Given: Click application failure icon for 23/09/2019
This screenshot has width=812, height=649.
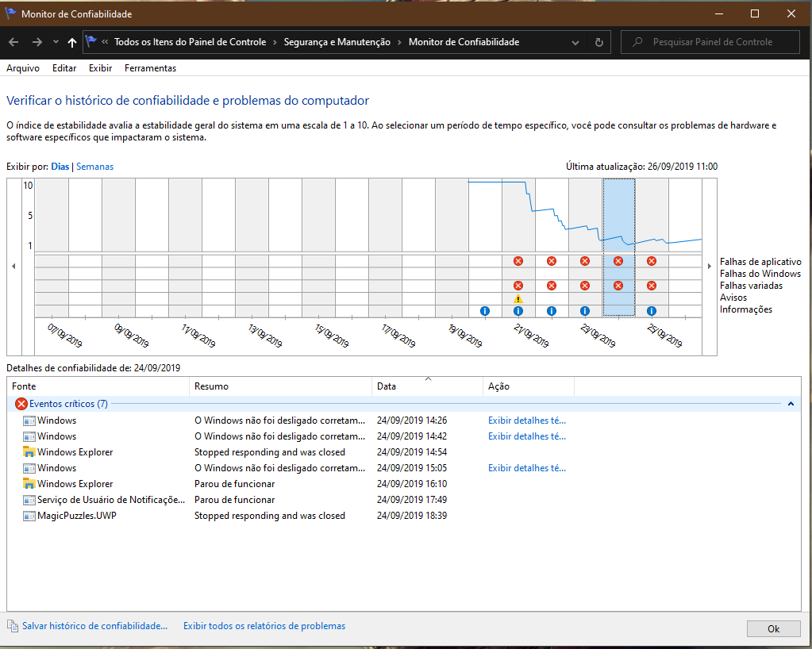Looking at the screenshot, I should 585,261.
